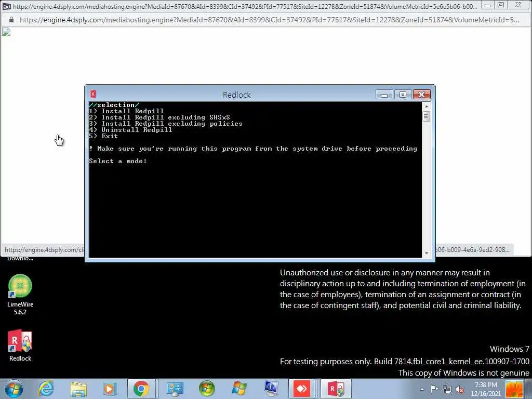Open the Windows Start menu orb
Screen dimensions: 532x399
14,389
